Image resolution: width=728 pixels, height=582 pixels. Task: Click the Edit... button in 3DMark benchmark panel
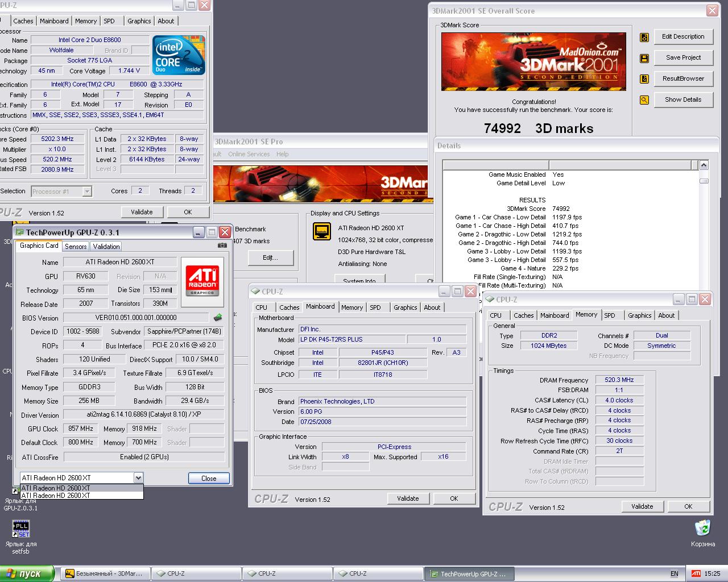tap(270, 257)
